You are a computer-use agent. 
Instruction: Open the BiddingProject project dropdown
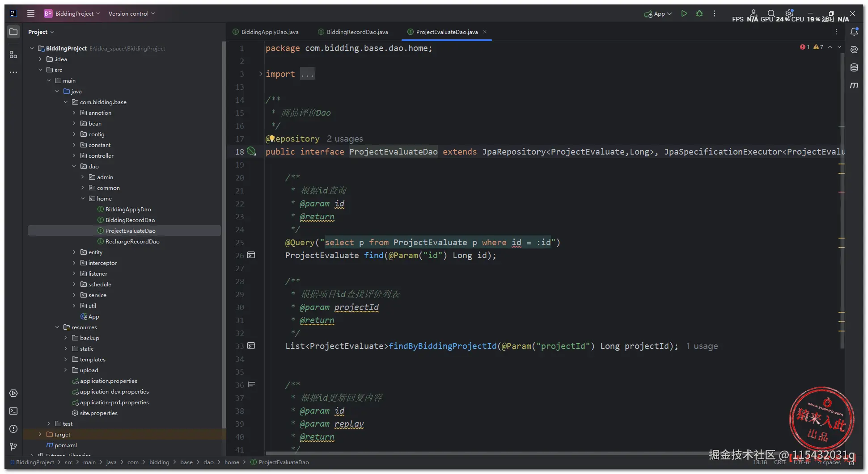point(72,13)
